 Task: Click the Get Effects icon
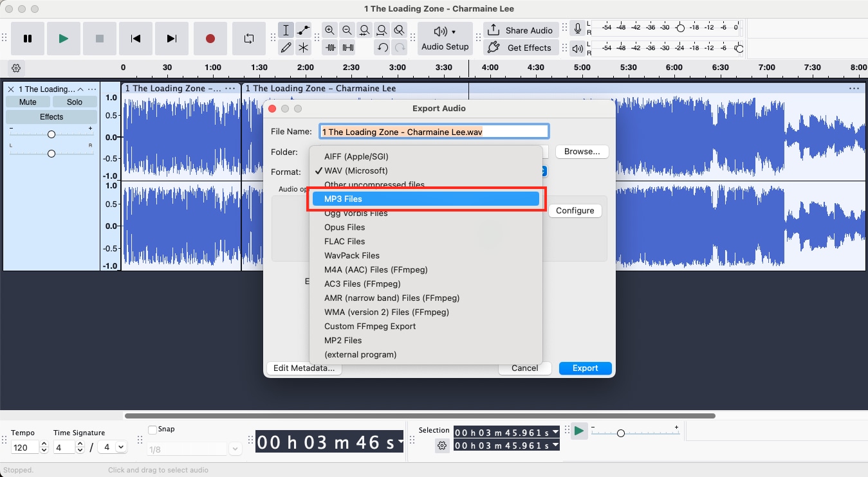pos(521,47)
